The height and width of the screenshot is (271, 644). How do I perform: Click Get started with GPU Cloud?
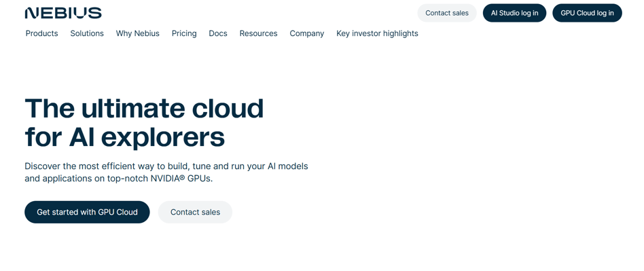click(87, 213)
